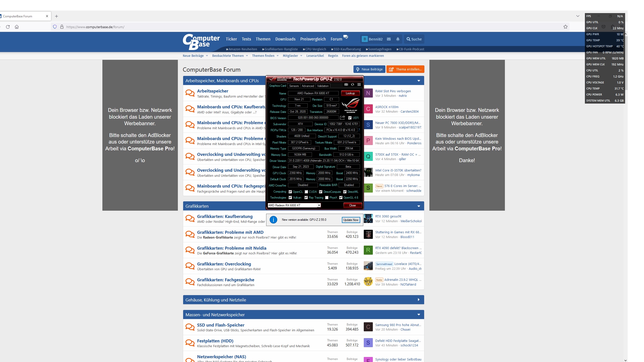The width and height of the screenshot is (644, 362).
Task: Switch to the Sensors tab
Action: click(x=294, y=86)
